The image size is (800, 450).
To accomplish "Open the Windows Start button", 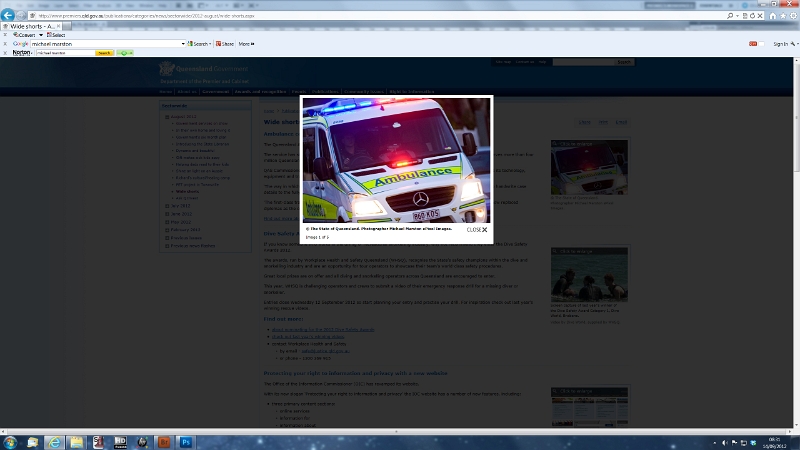I will (x=10, y=442).
